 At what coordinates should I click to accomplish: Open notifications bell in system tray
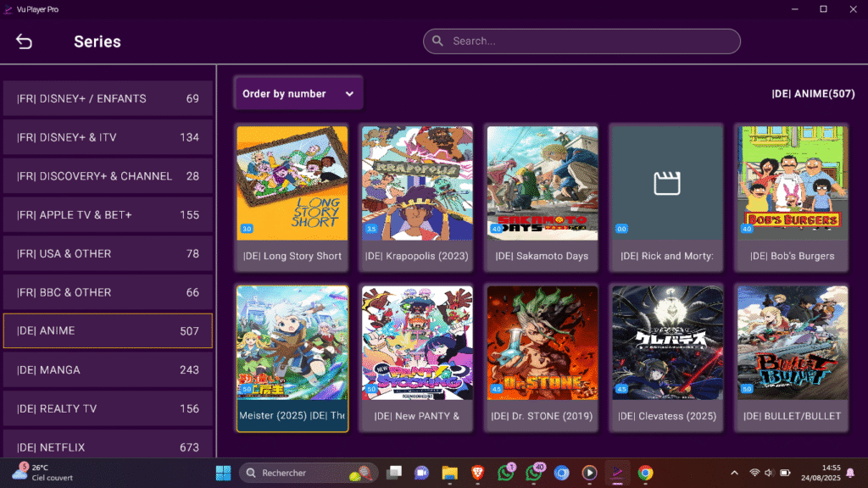pyautogui.click(x=850, y=473)
